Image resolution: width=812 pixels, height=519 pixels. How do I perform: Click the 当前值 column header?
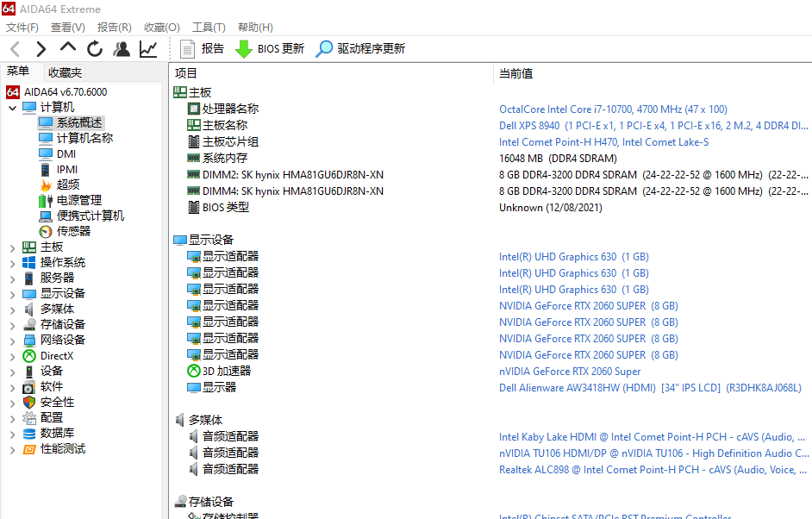click(x=515, y=73)
